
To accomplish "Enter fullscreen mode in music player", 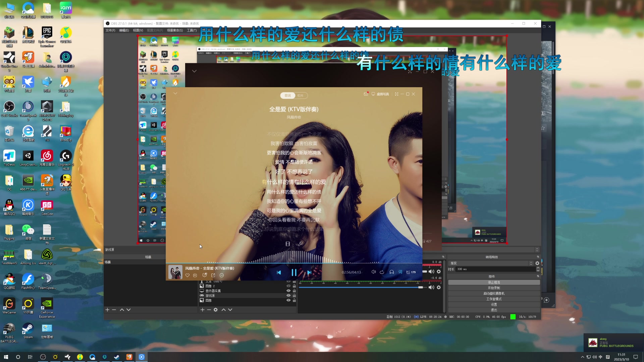I will pyautogui.click(x=396, y=94).
